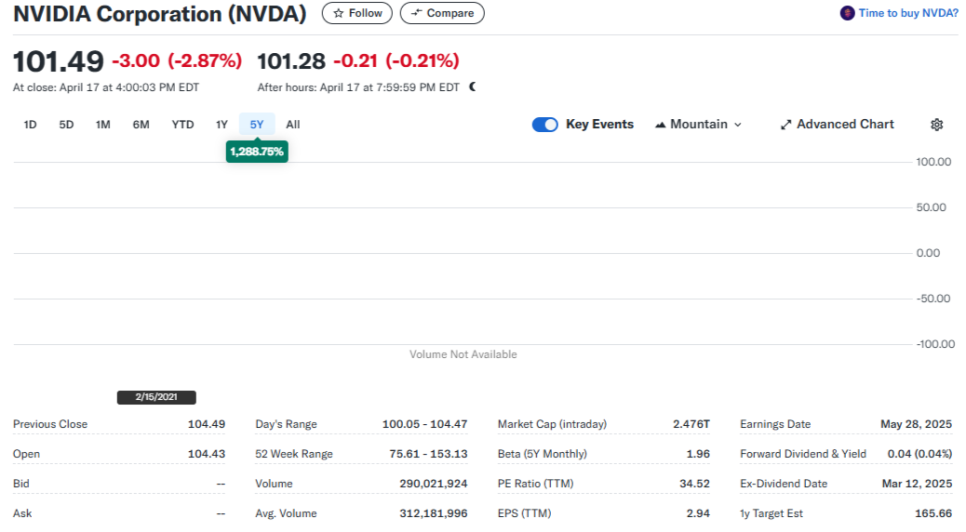
Task: Click the Bid label
Action: pos(21,483)
